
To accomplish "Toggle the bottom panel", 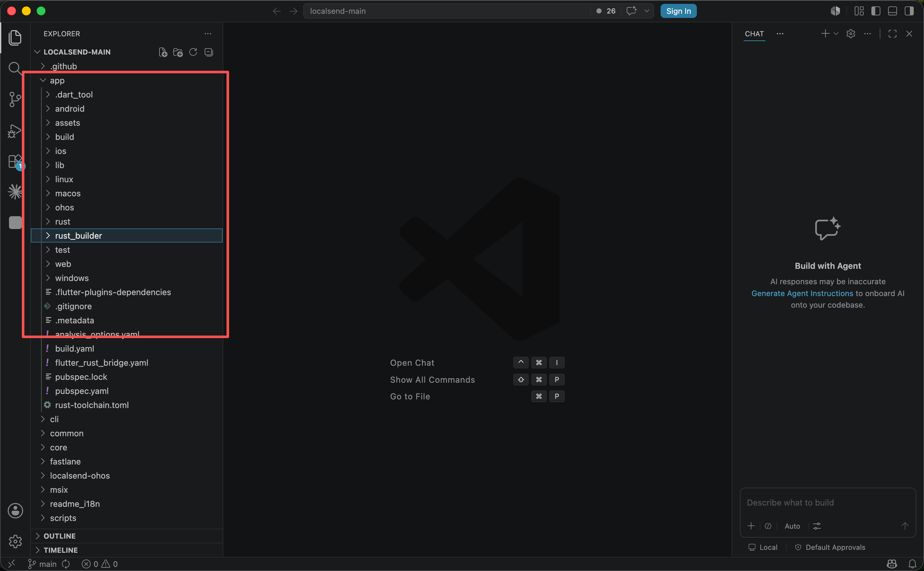I will (892, 11).
